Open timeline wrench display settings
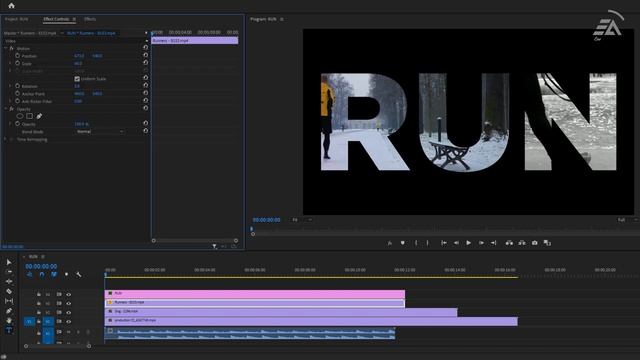This screenshot has width=640, height=360. pos(79,275)
